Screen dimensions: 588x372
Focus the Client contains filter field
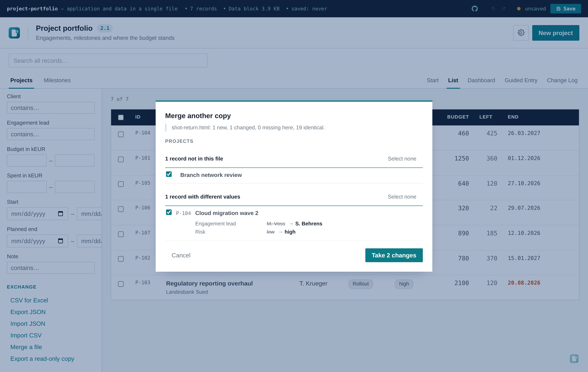pos(51,108)
